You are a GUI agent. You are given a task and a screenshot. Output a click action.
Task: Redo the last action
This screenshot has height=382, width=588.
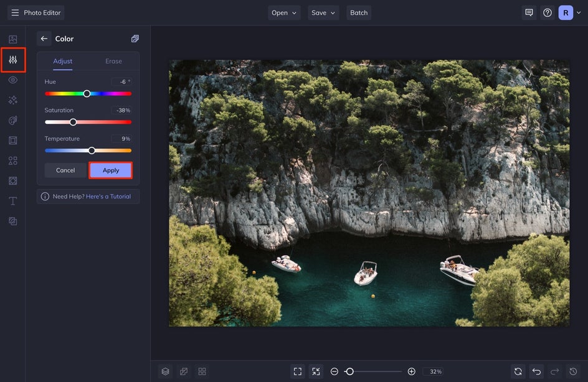pyautogui.click(x=555, y=371)
